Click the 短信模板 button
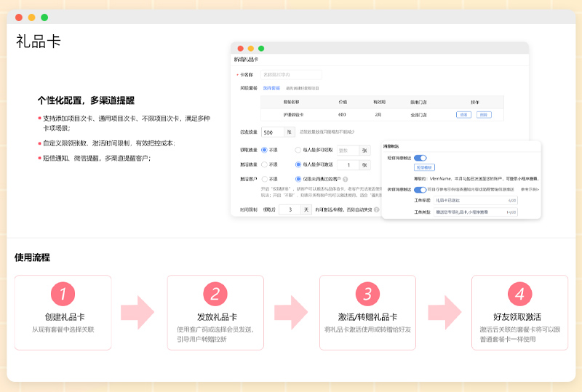582x392 pixels. tap(424, 167)
